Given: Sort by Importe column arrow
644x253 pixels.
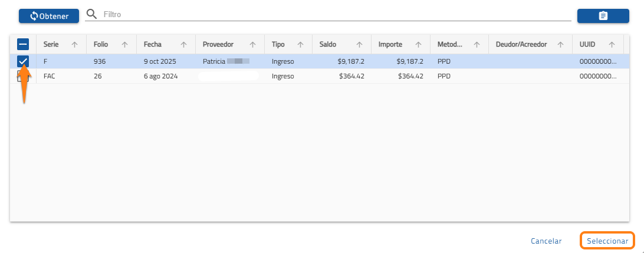Looking at the screenshot, I should tap(418, 45).
